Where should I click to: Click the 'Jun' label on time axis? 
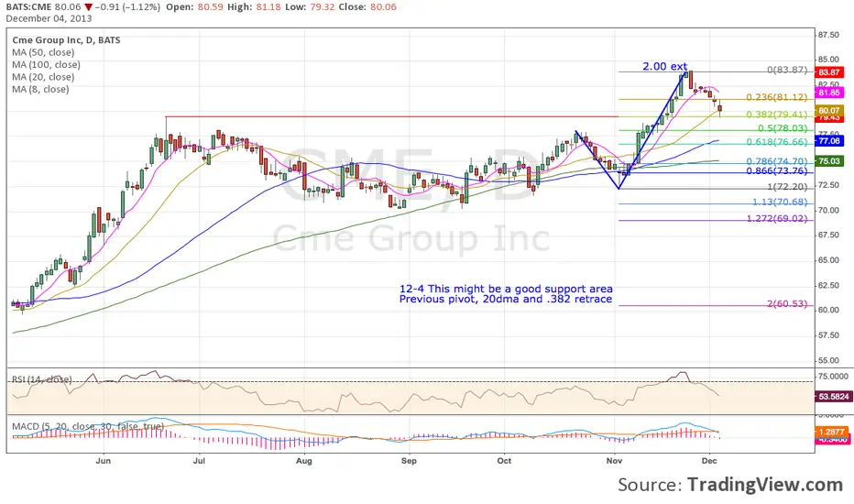coord(103,461)
